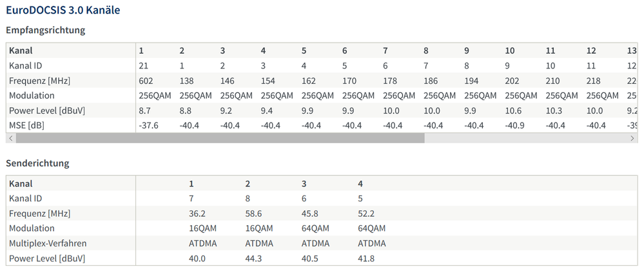The width and height of the screenshot is (644, 271).
Task: Click the EuroDOCSIS 3.0 Kanäle heading
Action: tap(63, 10)
